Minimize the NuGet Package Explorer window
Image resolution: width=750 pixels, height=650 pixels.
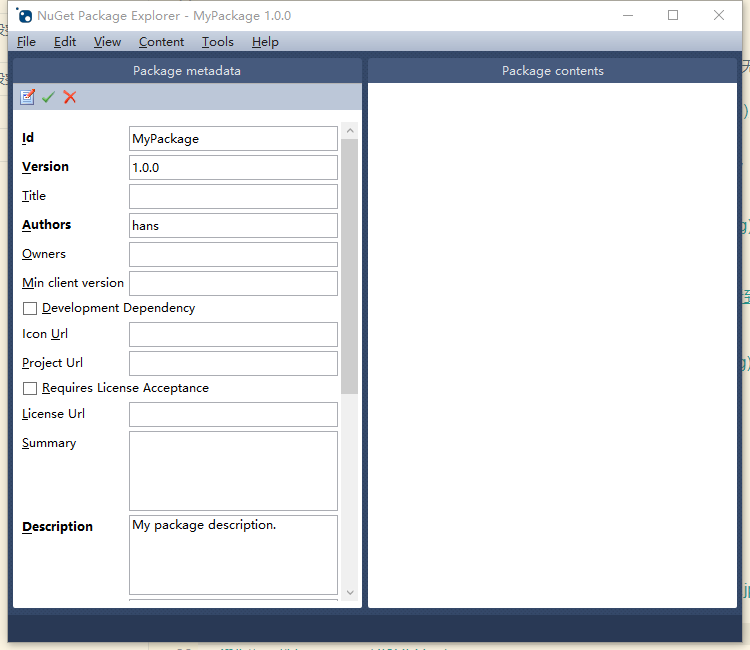[628, 15]
